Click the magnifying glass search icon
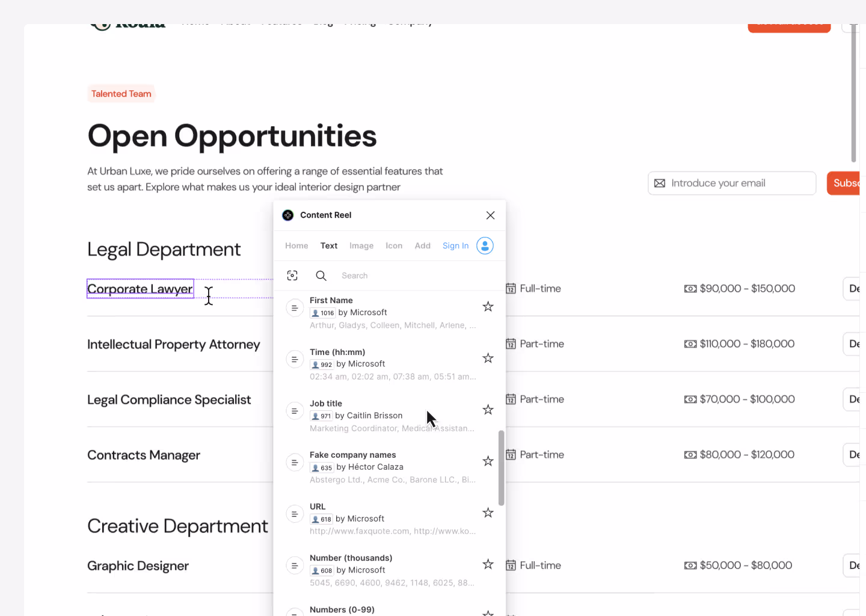 click(x=321, y=276)
